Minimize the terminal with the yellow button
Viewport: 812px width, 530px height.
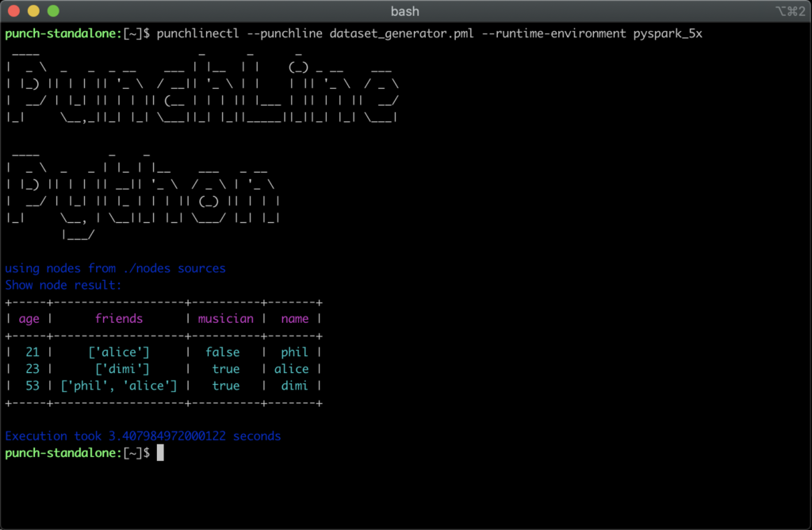[x=33, y=11]
